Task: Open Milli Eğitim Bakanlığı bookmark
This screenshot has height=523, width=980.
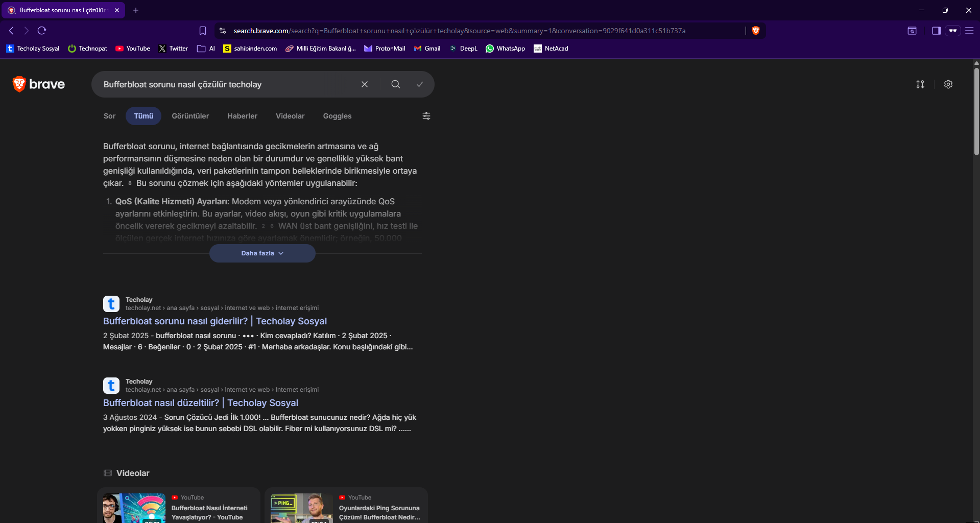Action: point(321,49)
